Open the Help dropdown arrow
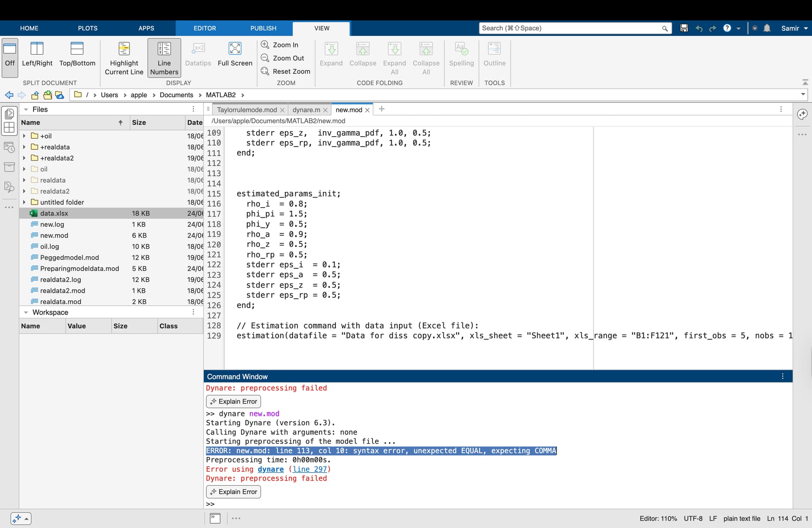 738,28
